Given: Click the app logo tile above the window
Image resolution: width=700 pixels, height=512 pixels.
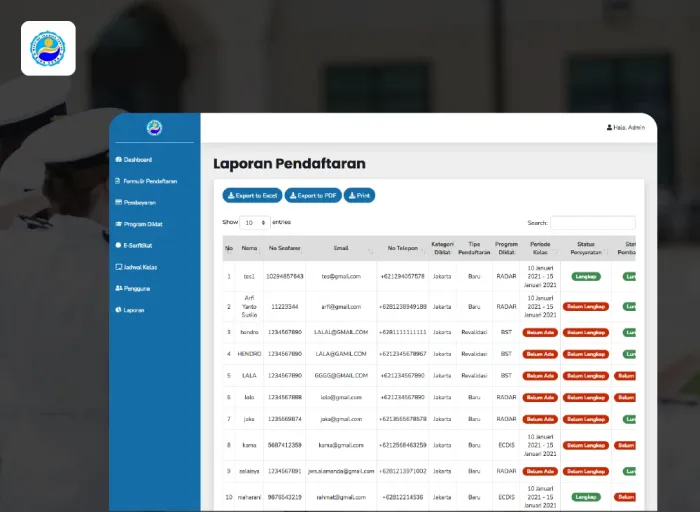Looking at the screenshot, I should (48, 48).
